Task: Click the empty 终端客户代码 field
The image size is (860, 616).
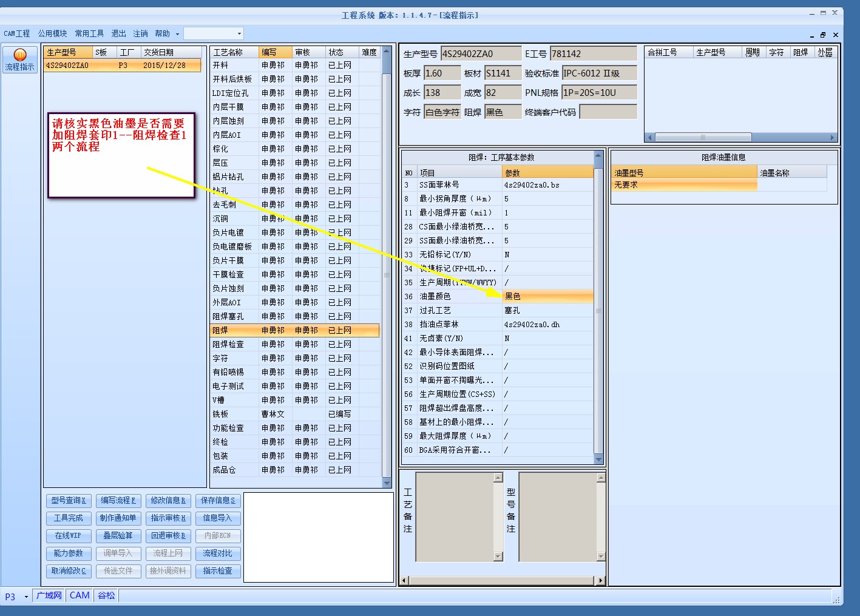Action: (x=608, y=112)
